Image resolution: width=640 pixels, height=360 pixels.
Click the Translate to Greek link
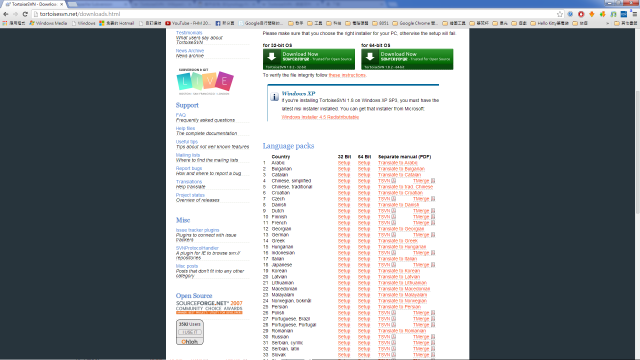pyautogui.click(x=398, y=241)
